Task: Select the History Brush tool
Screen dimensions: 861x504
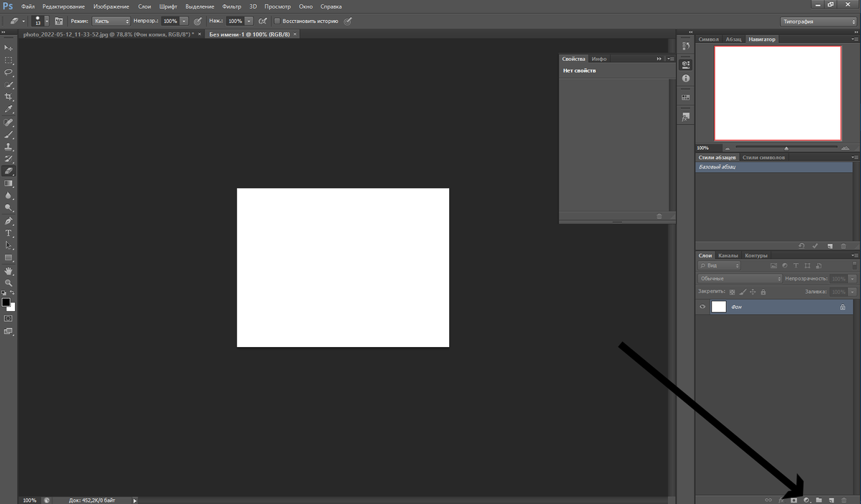Action: [9, 159]
